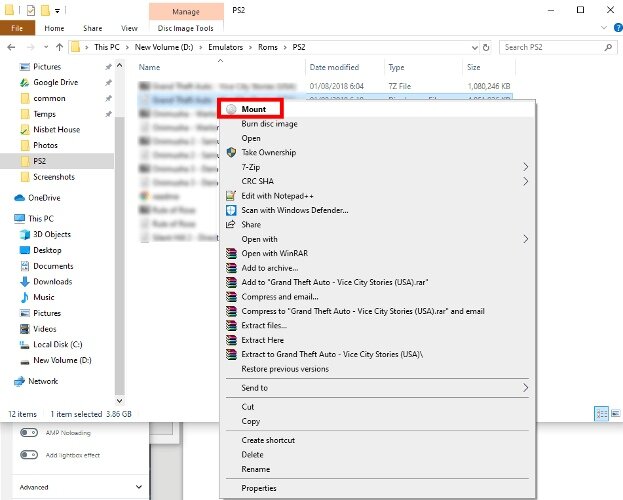Expand the Open with submenu
Viewport: 623px width, 500px height.
(x=526, y=239)
